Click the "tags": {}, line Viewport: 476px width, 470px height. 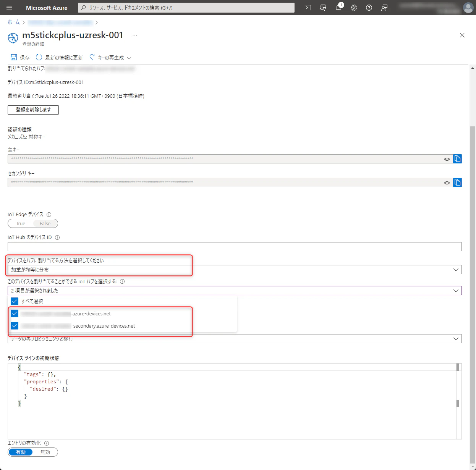pos(40,375)
